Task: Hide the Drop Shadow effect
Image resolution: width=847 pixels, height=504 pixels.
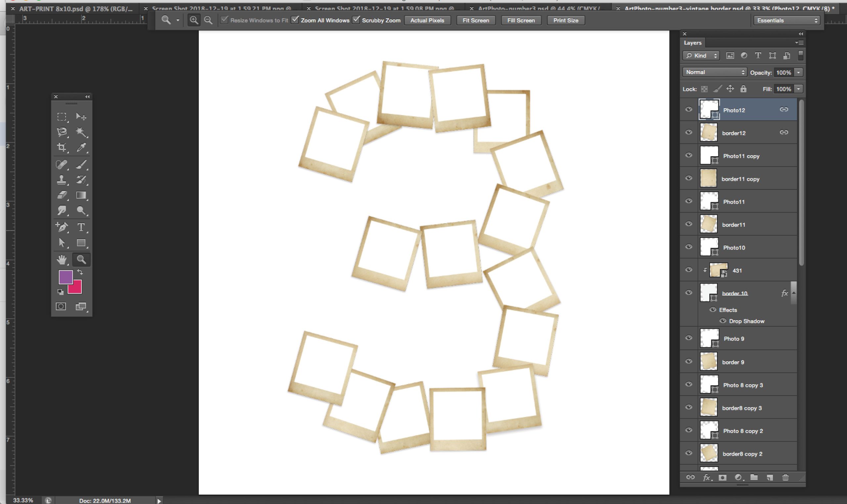Action: (x=723, y=321)
